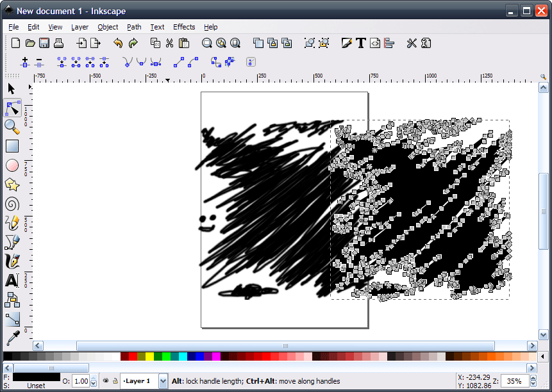
Task: Open the Edit menu
Action: [x=33, y=27]
